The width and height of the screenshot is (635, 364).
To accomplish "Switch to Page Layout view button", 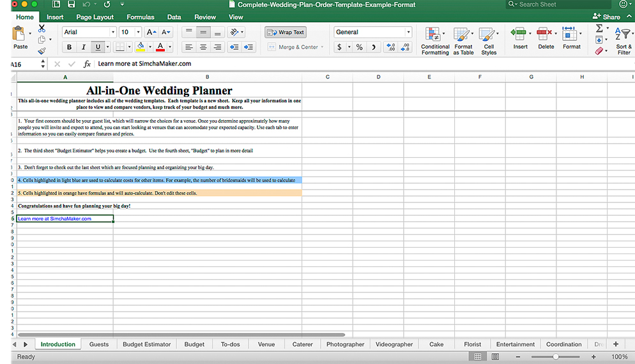I will tap(495, 357).
